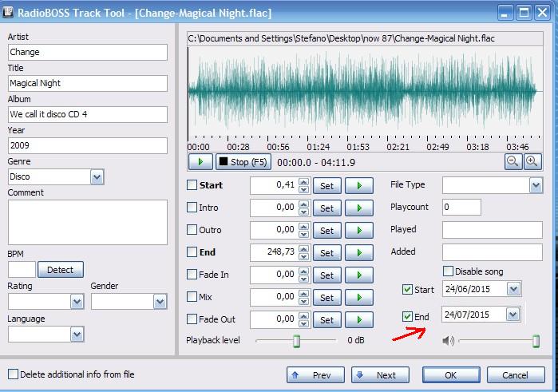Screen dimensions: 558x392
Task: Play the track with the green play button
Action: pos(200,162)
